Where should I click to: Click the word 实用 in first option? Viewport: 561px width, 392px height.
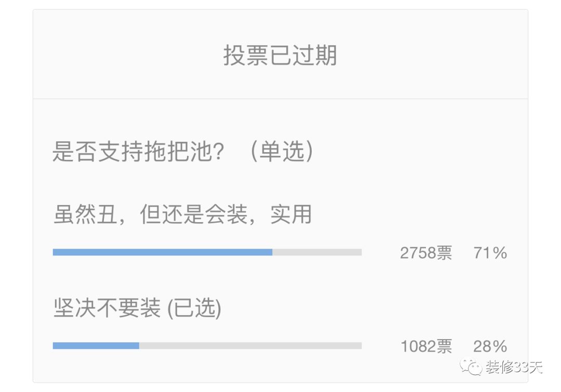pyautogui.click(x=291, y=214)
